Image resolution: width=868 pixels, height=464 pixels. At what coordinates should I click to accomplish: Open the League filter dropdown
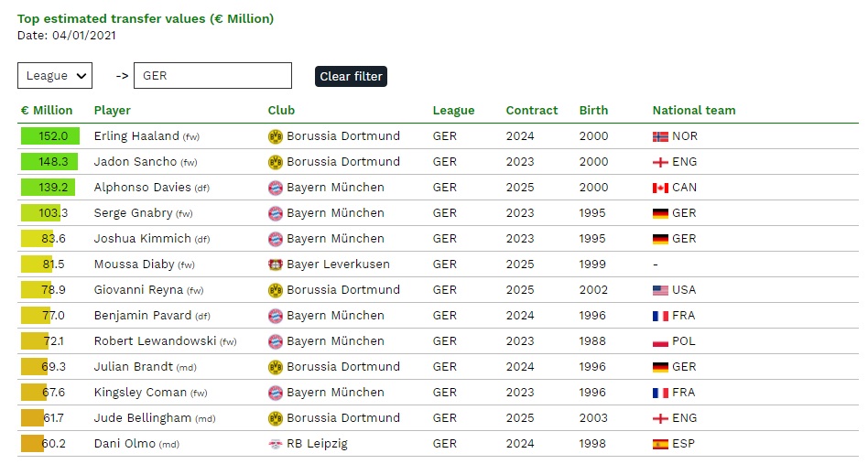pyautogui.click(x=55, y=76)
